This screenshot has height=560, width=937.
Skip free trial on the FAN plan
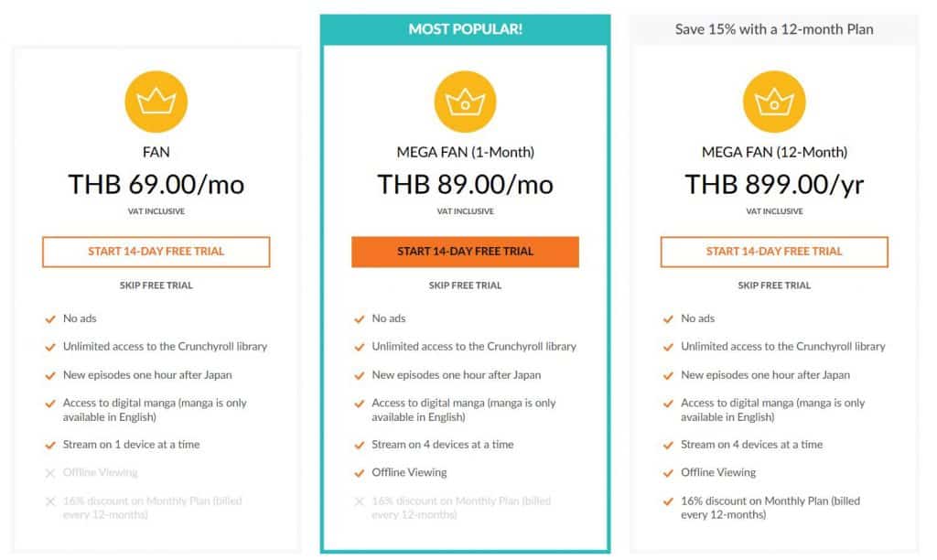tap(156, 285)
